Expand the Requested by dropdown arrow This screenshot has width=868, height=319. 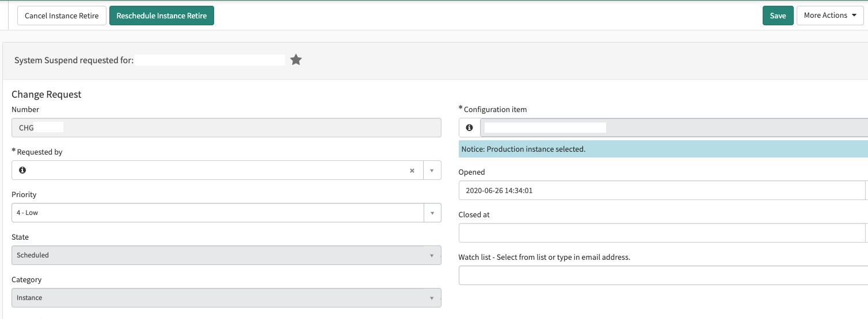point(432,170)
